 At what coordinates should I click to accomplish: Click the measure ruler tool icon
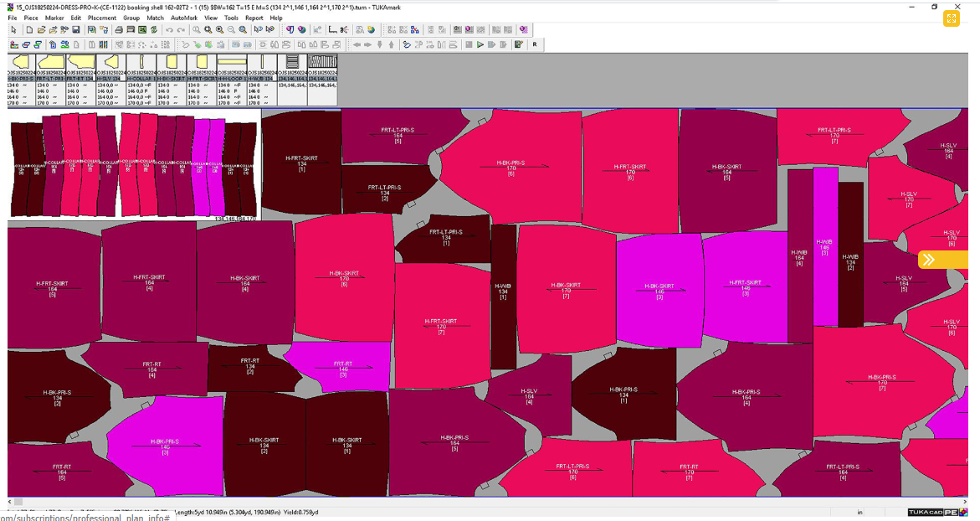tap(332, 29)
